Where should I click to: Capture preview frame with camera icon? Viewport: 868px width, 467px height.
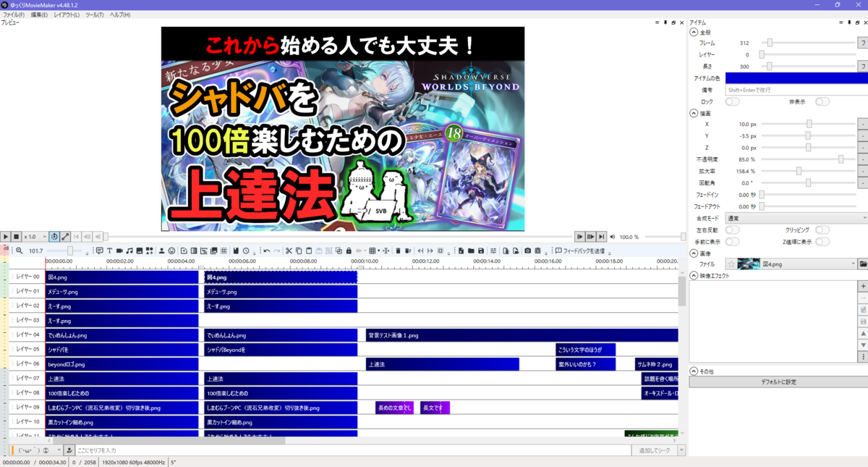(x=528, y=251)
